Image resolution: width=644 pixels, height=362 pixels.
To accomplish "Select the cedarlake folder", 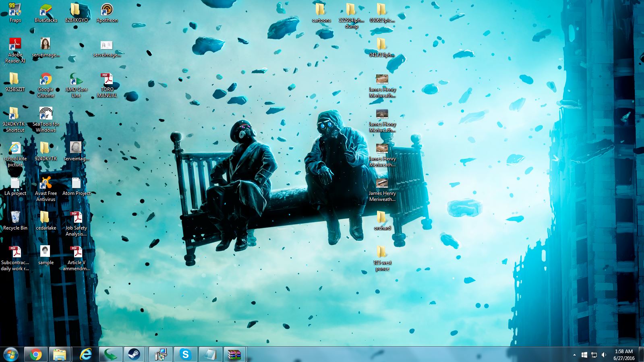I will (46, 221).
